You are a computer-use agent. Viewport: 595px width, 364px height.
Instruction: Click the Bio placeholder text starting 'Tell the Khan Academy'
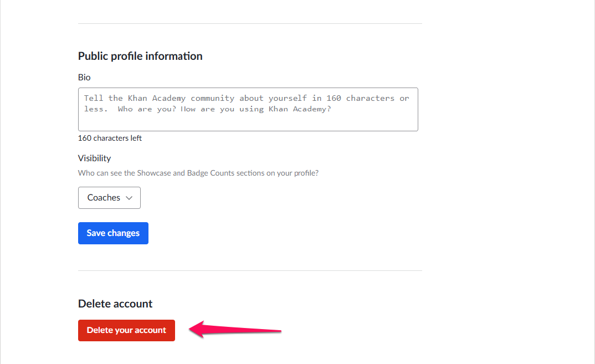[x=247, y=104]
